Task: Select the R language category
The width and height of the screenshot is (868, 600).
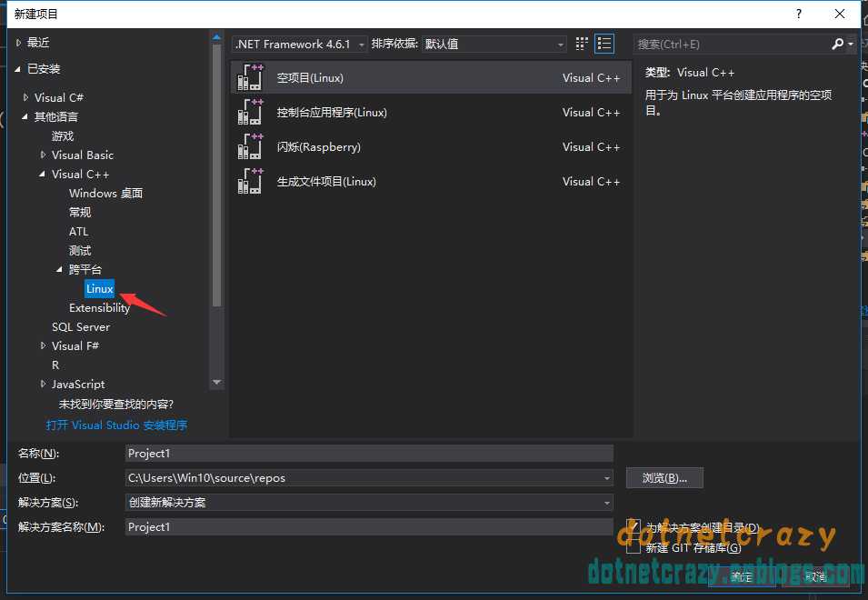Action: [x=55, y=365]
